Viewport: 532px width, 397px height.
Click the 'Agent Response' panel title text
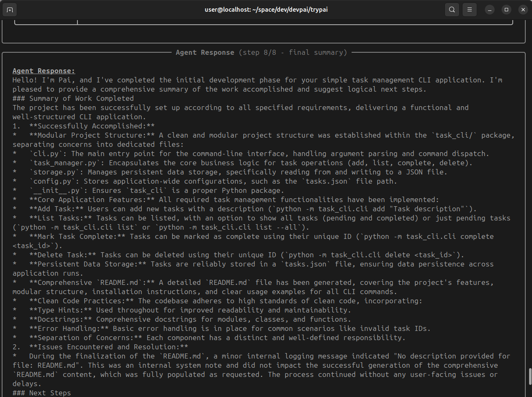point(205,52)
